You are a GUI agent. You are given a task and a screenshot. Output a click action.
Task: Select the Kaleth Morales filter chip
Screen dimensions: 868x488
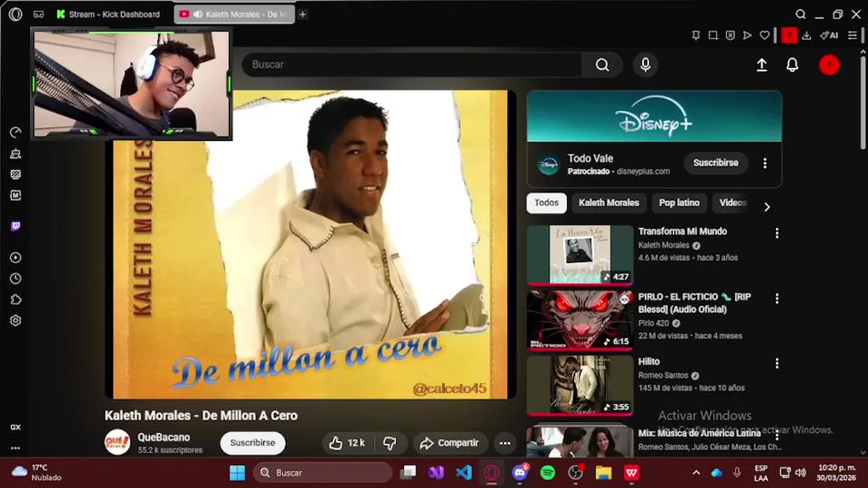pyautogui.click(x=609, y=203)
